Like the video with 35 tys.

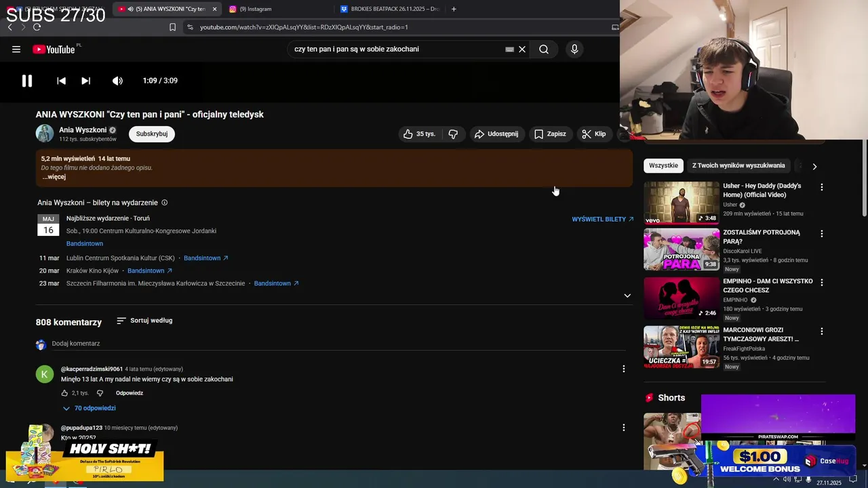419,134
